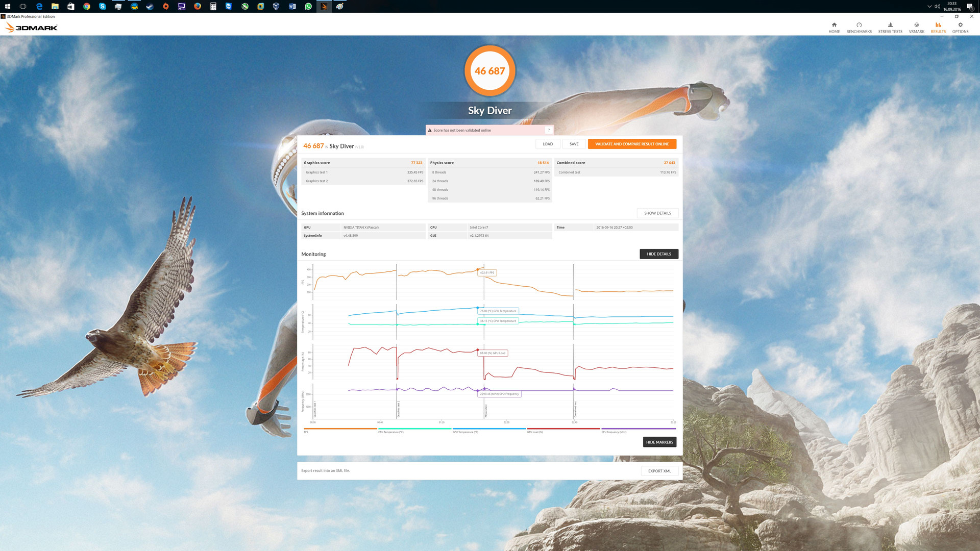Collapse monitoring with Hide Details
This screenshot has width=980, height=551.
[x=658, y=254]
